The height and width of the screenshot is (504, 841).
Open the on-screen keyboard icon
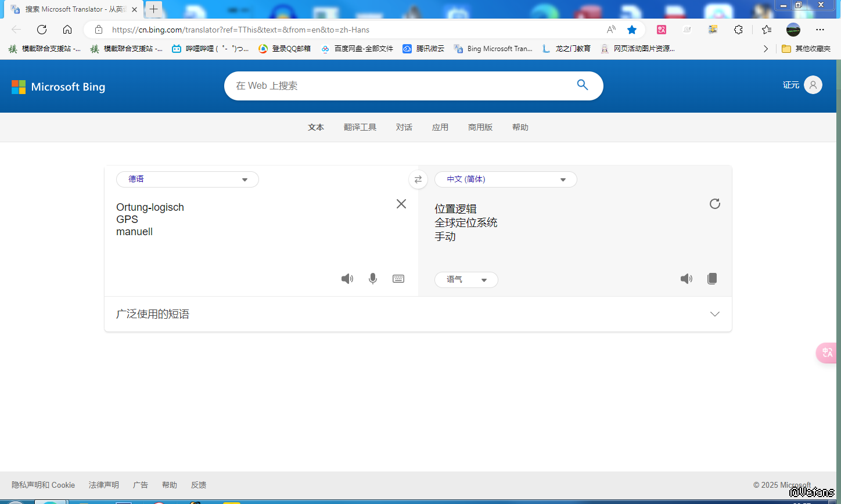click(x=398, y=279)
